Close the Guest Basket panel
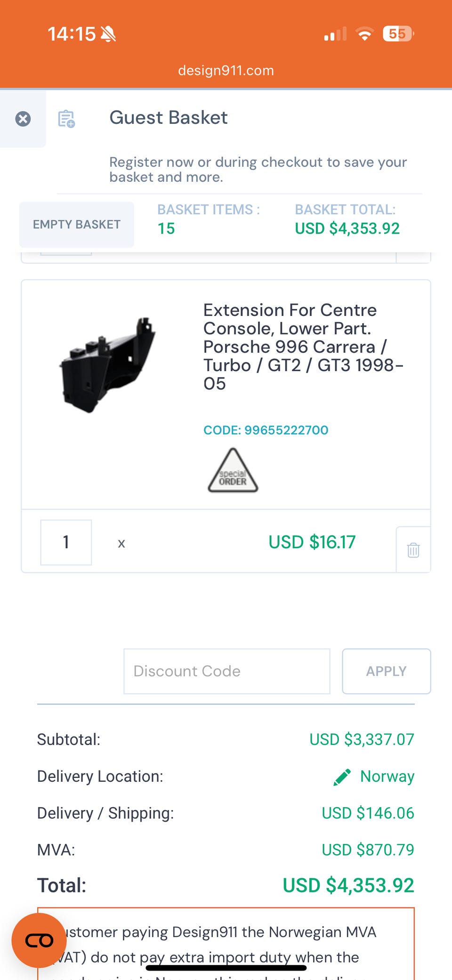The image size is (452, 980). 23,119
